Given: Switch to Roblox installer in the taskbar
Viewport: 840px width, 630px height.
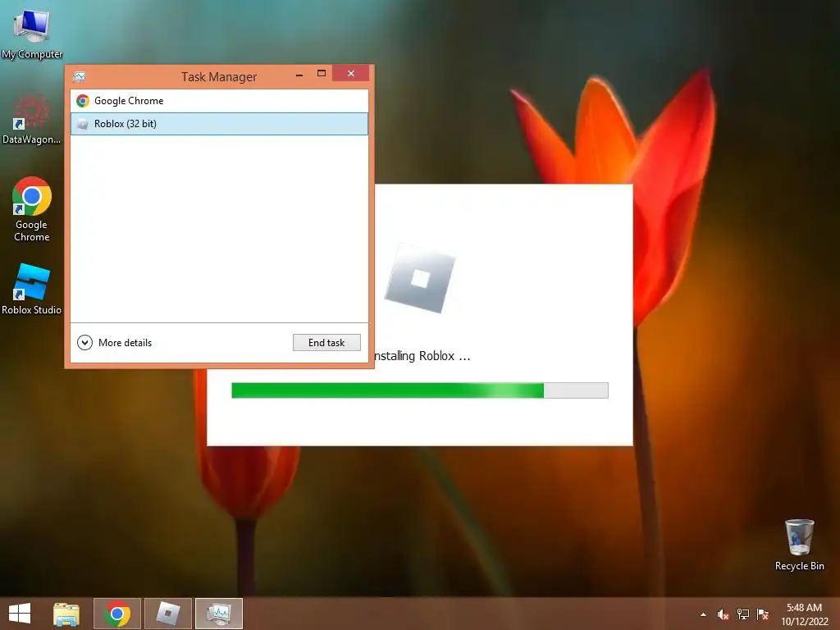Looking at the screenshot, I should [x=168, y=614].
